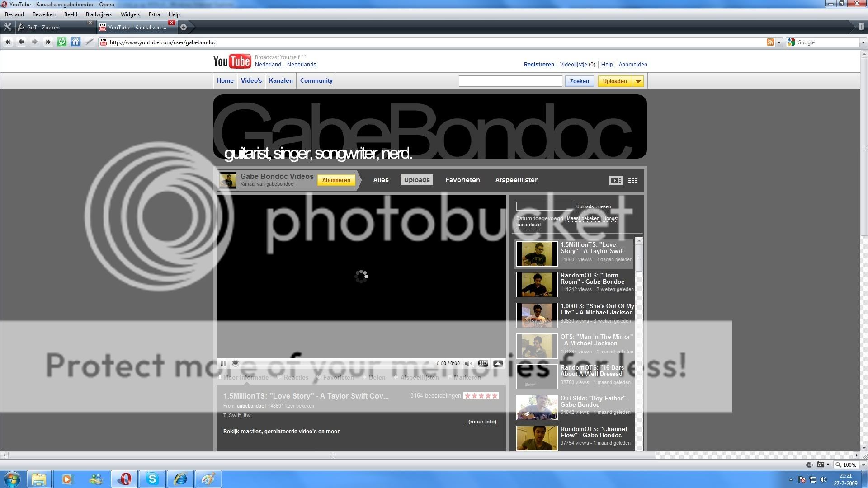868x488 pixels.
Task: Select the Afspeellijsten channel tab
Action: point(517,180)
